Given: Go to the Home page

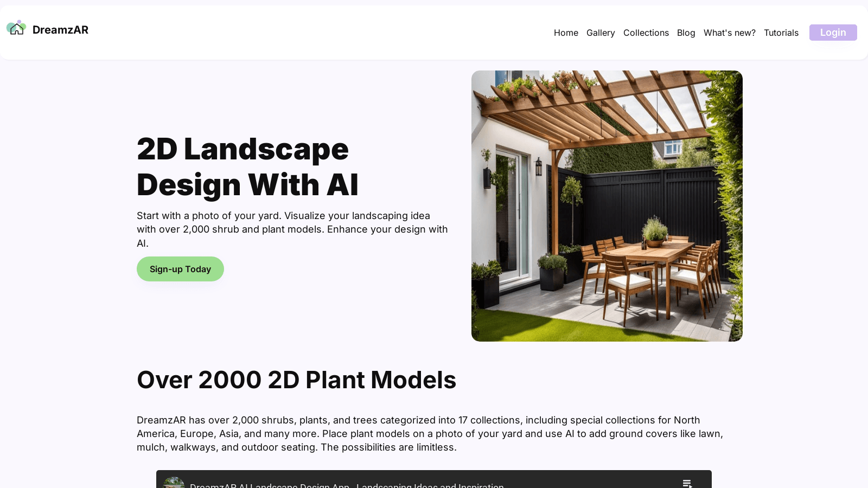Looking at the screenshot, I should click(x=566, y=33).
